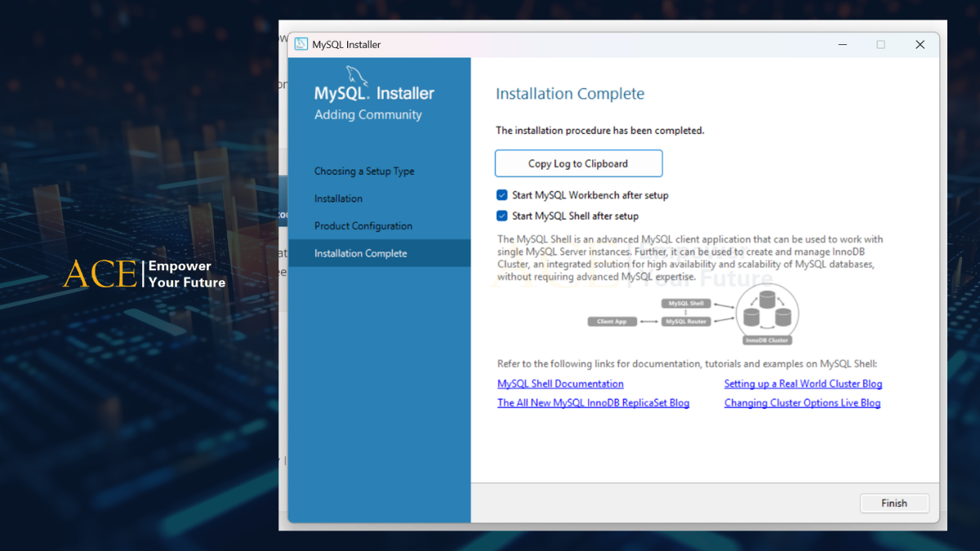Open the MySQL Shell Documentation link
This screenshot has height=551, width=980.
pos(560,384)
